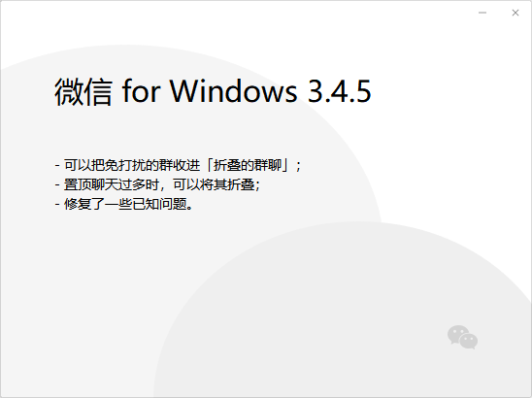Minimize the WeChat release notes window

[x=482, y=13]
